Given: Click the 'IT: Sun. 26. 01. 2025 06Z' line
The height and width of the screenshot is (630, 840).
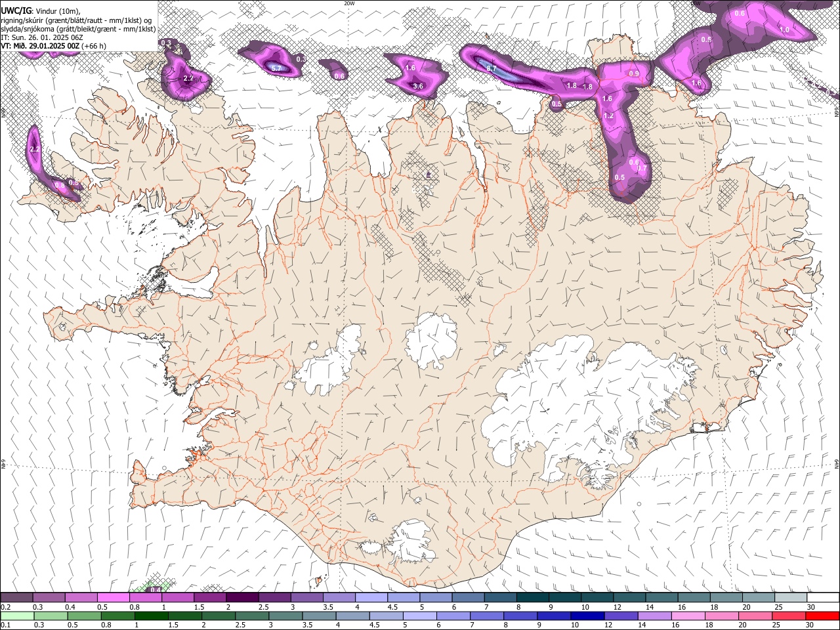Looking at the screenshot, I should (x=42, y=37).
